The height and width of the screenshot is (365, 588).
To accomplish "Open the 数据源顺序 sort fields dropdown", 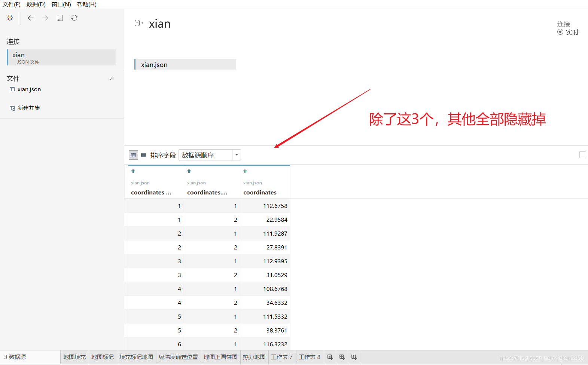I will pos(210,155).
